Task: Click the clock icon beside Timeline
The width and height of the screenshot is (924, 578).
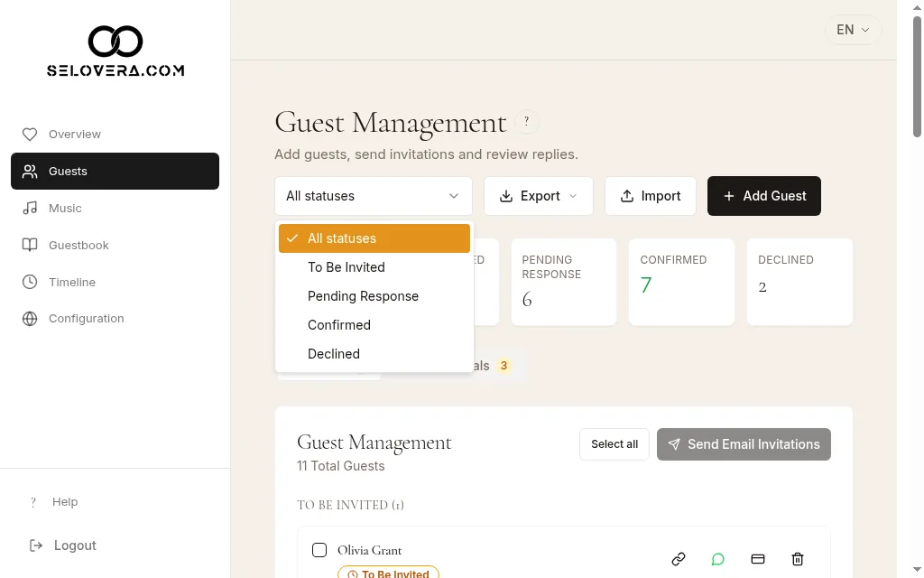Action: (30, 282)
